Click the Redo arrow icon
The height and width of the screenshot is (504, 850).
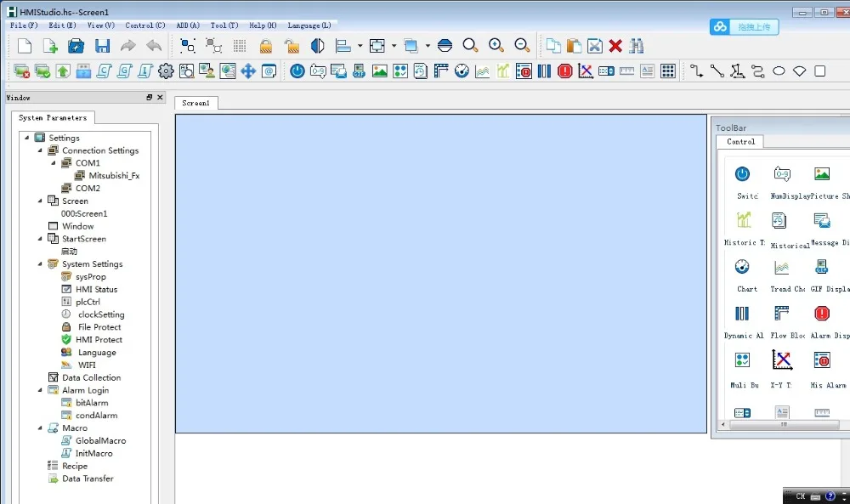click(128, 46)
